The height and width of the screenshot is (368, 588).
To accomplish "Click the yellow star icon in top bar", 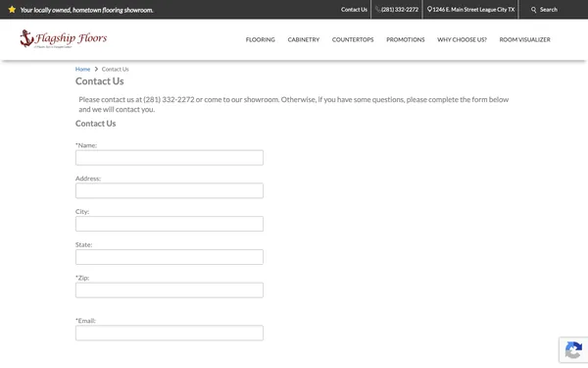I will click(12, 10).
